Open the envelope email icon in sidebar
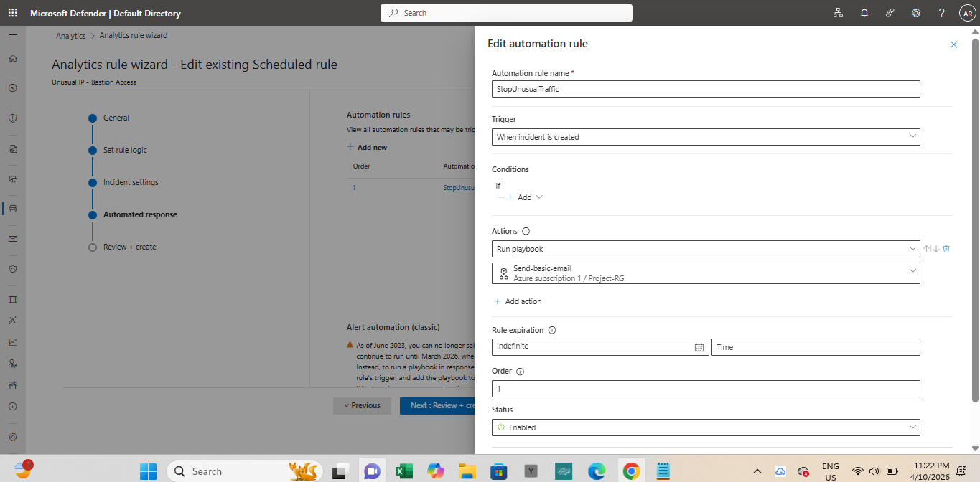 click(12, 239)
